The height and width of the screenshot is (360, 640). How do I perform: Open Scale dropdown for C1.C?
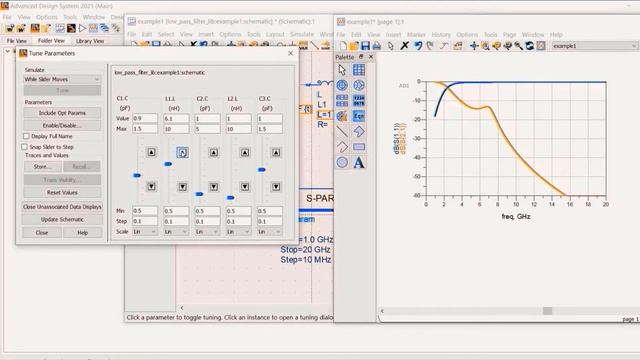coord(145,231)
